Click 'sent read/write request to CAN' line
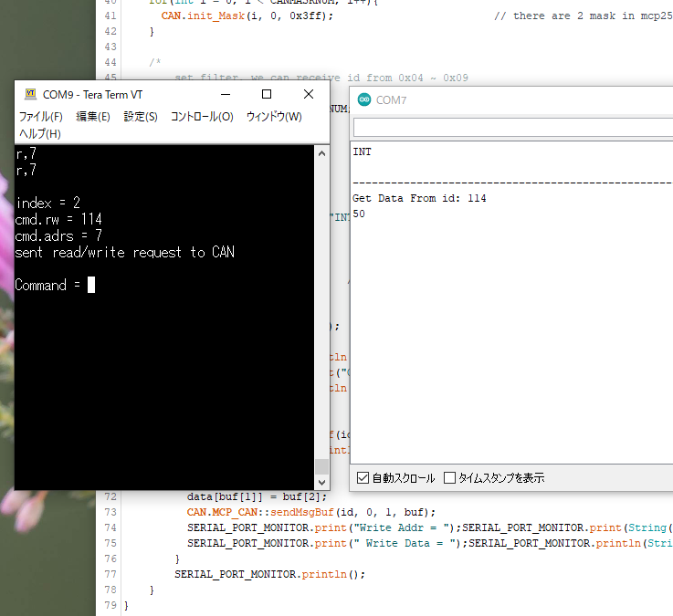The height and width of the screenshot is (616, 673). [124, 252]
